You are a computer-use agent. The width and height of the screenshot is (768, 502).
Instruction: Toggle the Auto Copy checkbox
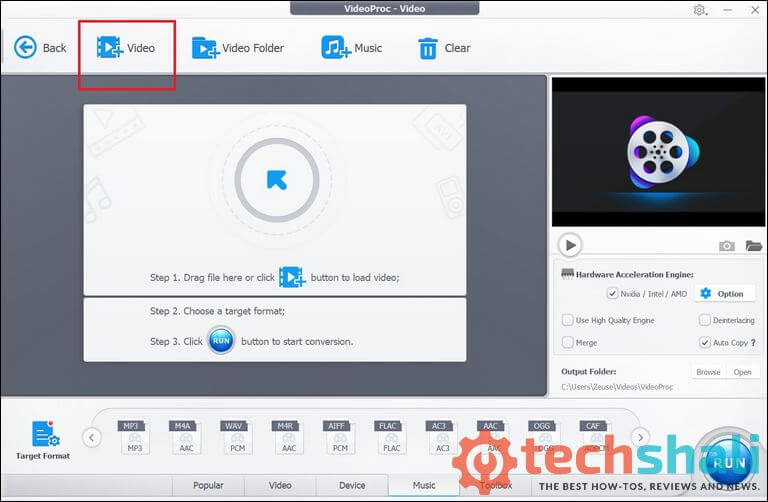(704, 342)
